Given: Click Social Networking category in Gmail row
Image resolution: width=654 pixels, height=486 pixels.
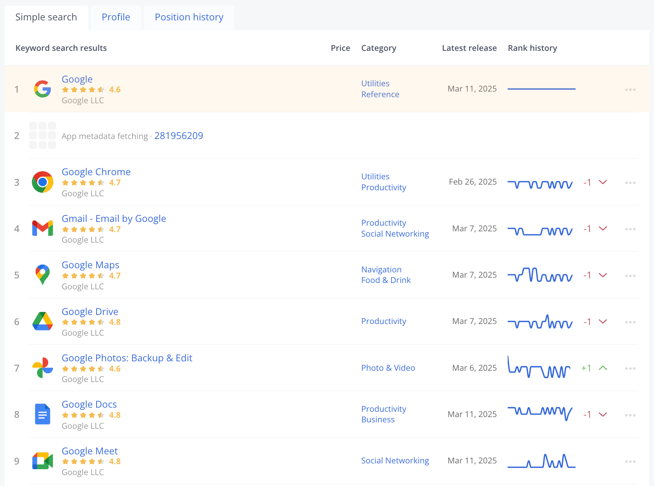Looking at the screenshot, I should [395, 234].
